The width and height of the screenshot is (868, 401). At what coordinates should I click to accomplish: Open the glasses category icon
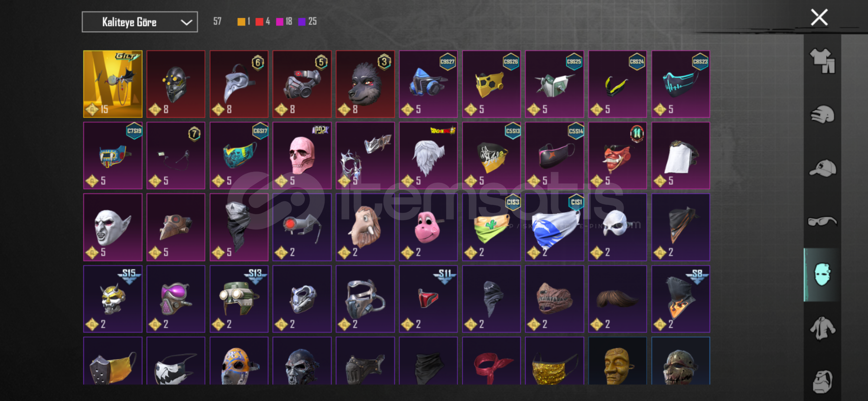pos(822,221)
